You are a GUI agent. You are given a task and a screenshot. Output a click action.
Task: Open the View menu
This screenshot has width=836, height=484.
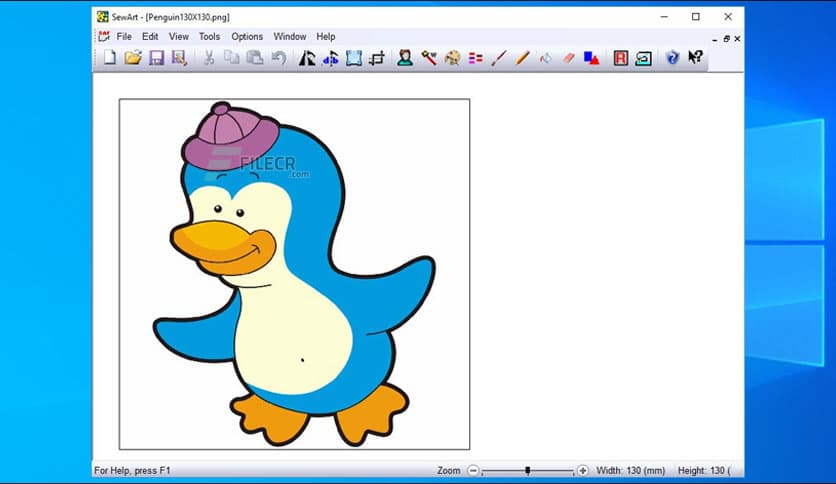point(179,36)
